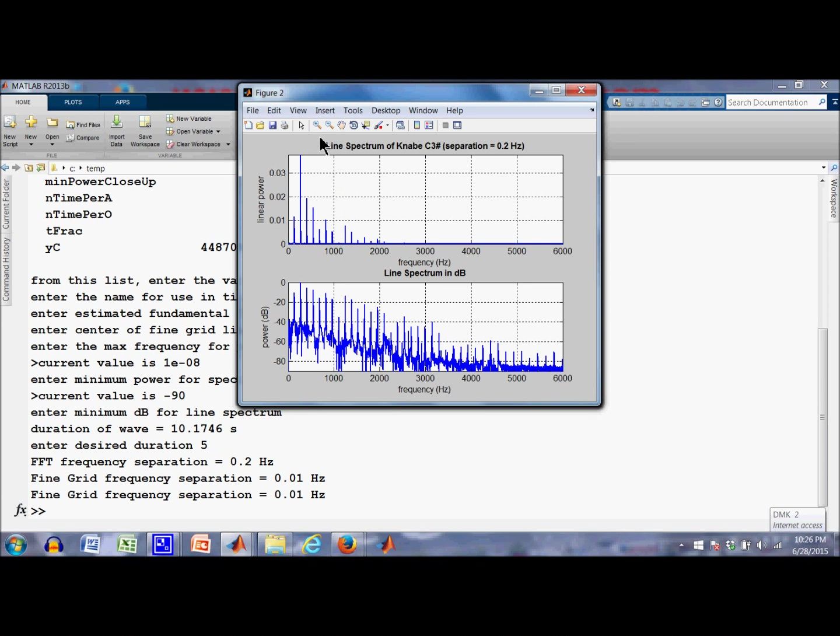Select the HOME ribbon tab
840x636 pixels.
(x=23, y=102)
